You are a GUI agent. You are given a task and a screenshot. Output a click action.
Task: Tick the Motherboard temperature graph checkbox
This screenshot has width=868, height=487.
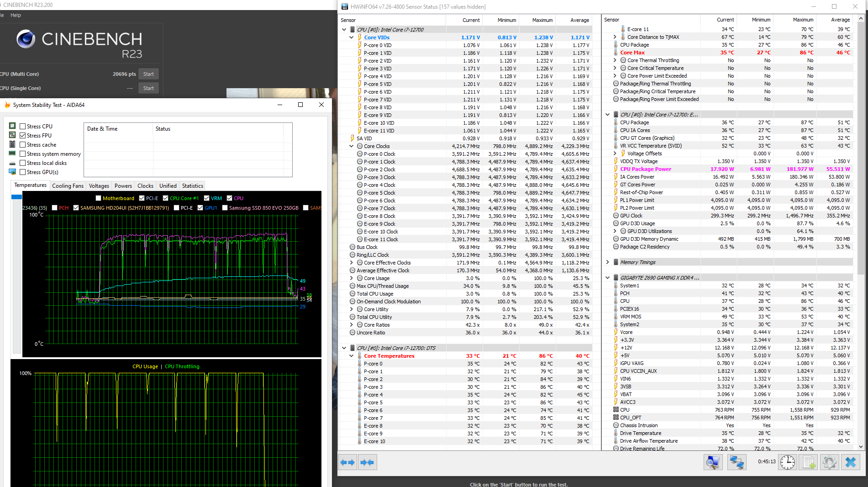coord(98,198)
